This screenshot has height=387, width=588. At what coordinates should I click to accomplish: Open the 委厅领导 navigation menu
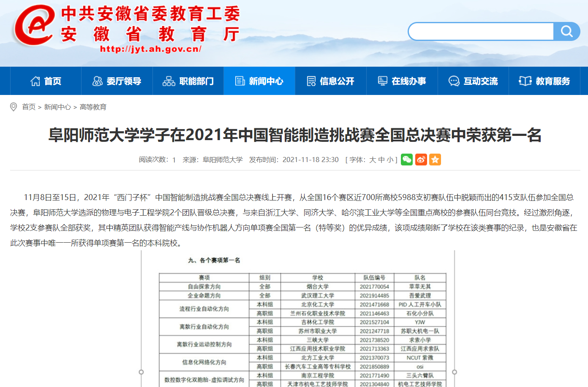point(117,81)
